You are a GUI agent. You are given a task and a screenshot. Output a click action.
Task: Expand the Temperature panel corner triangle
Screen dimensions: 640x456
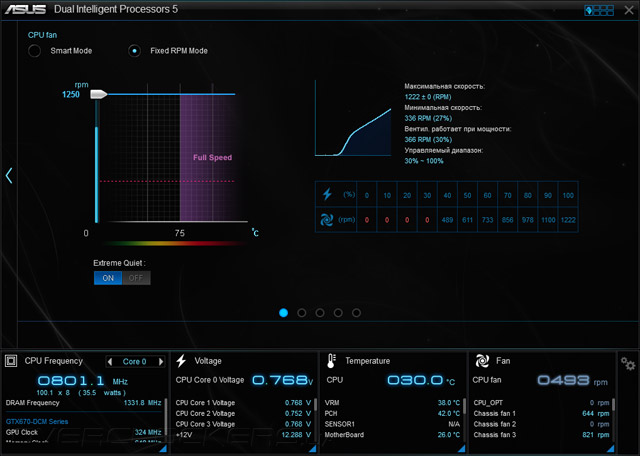click(x=462, y=449)
